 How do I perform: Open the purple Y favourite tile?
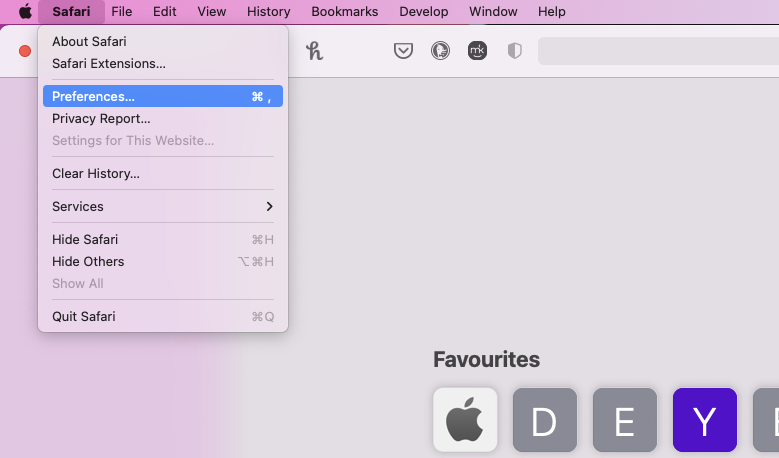[x=704, y=420]
